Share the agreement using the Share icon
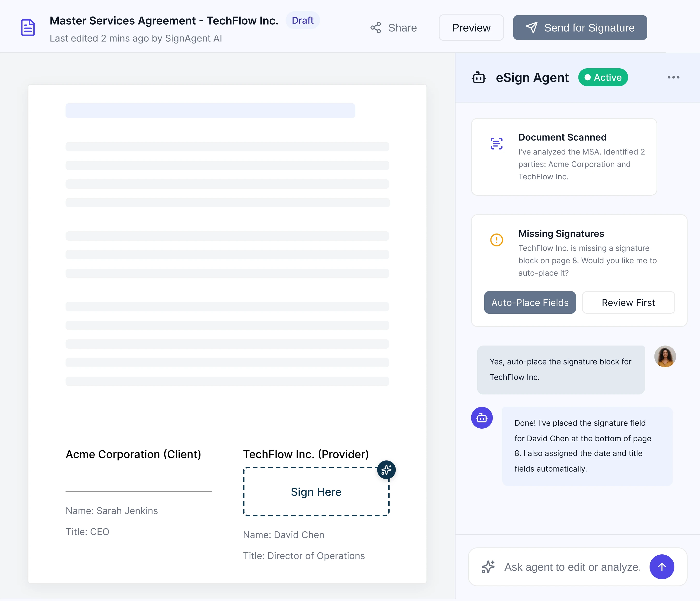This screenshot has width=700, height=601. (x=376, y=27)
